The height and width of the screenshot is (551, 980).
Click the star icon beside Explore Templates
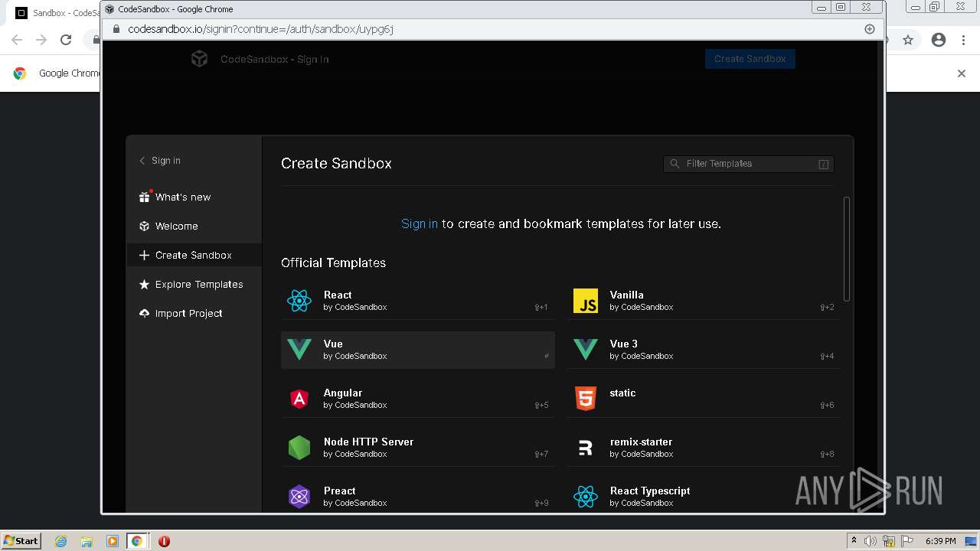click(144, 284)
